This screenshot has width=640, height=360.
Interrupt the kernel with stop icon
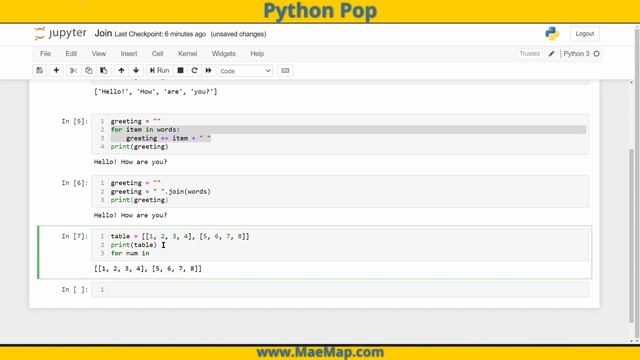tap(180, 71)
